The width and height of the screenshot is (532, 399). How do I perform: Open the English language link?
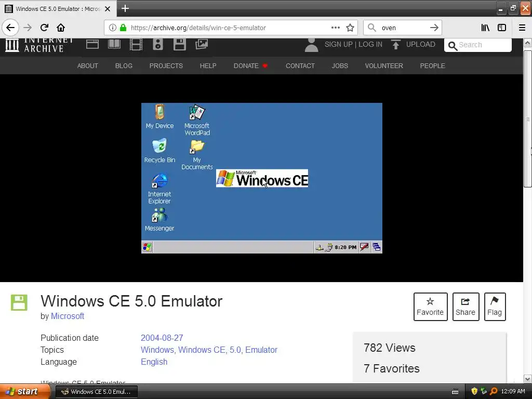tap(154, 362)
